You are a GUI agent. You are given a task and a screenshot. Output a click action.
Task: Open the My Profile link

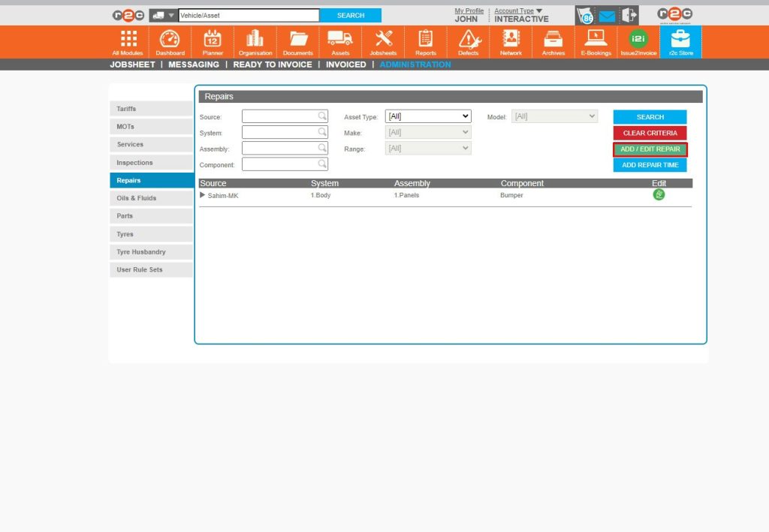tap(469, 11)
